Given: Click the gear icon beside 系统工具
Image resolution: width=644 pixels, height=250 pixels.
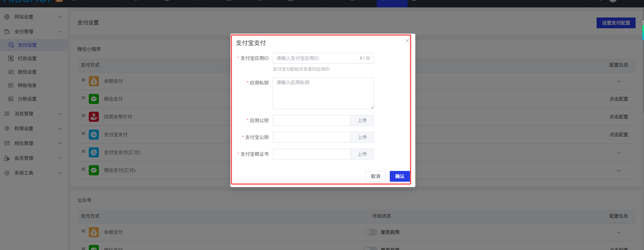Looking at the screenshot, I should pyautogui.click(x=7, y=173).
